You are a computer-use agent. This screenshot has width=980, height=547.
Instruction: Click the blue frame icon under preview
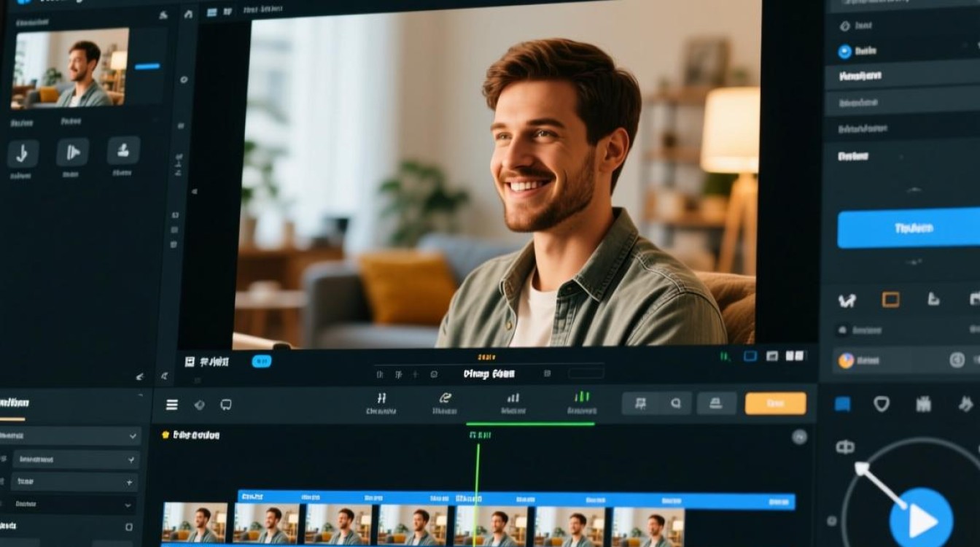(750, 357)
